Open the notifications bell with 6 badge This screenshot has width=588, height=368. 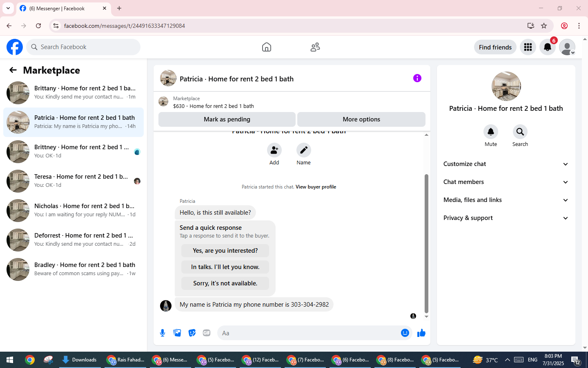(548, 47)
